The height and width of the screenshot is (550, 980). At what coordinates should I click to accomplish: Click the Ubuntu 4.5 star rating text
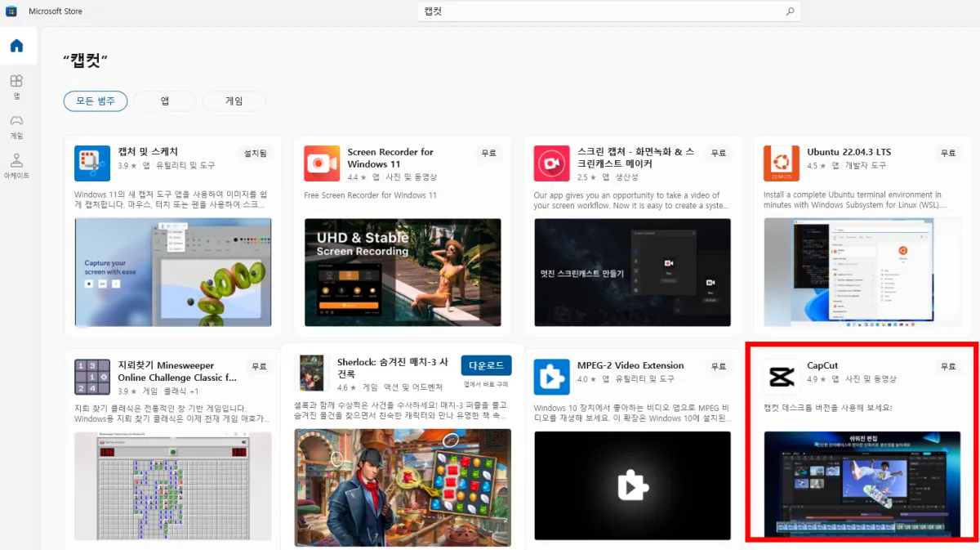click(817, 166)
